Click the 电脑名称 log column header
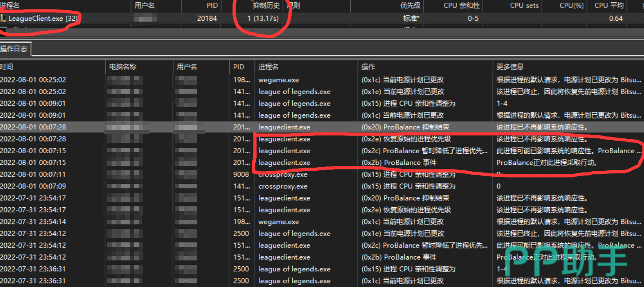 tap(122, 67)
